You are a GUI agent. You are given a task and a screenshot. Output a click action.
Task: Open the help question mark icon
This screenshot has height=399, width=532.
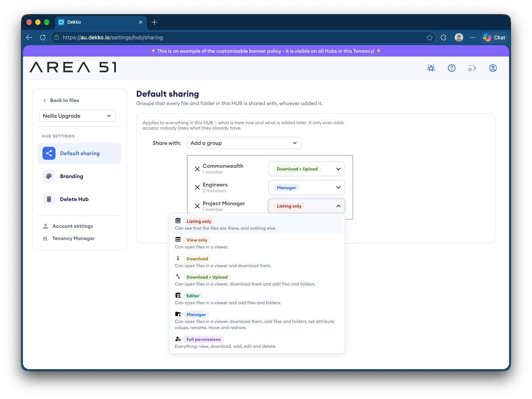point(452,68)
